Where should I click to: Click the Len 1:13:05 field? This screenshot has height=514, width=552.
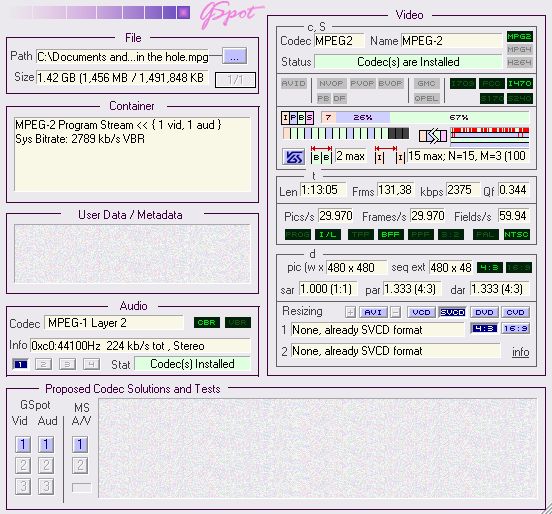click(322, 190)
